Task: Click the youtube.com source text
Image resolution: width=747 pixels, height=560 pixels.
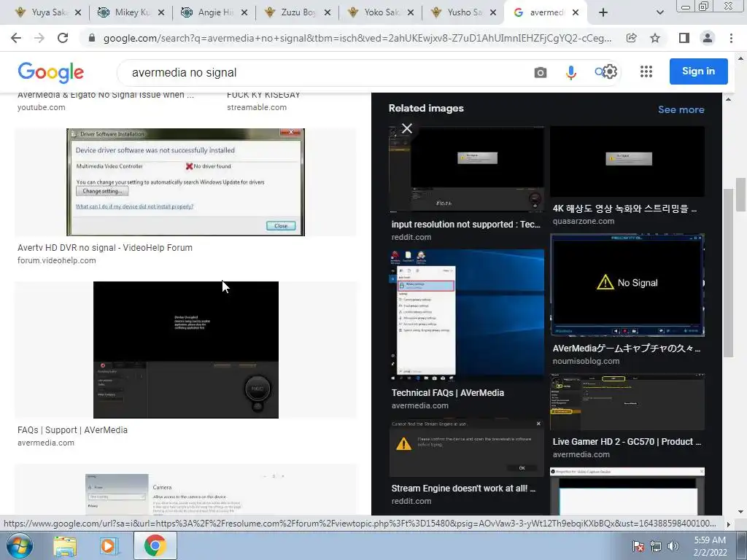Action: pyautogui.click(x=42, y=107)
